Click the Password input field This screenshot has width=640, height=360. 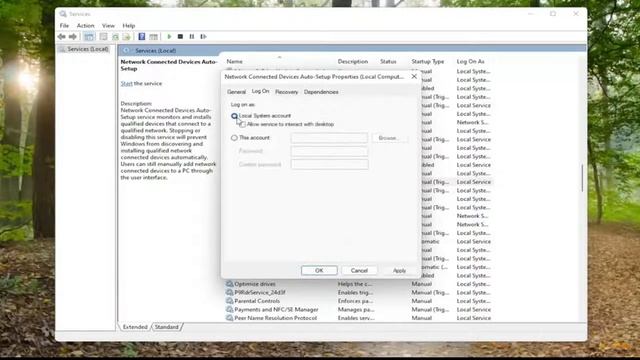[329, 151]
